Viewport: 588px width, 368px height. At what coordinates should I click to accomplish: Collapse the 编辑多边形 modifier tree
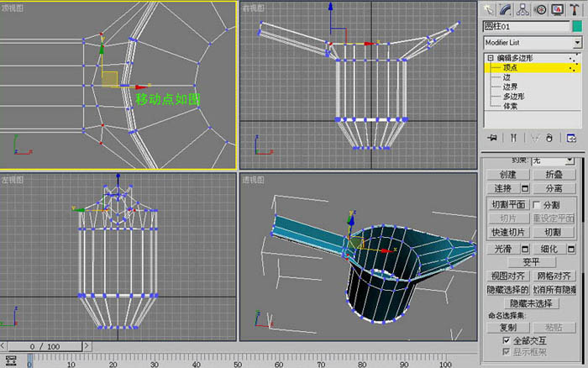click(x=491, y=58)
